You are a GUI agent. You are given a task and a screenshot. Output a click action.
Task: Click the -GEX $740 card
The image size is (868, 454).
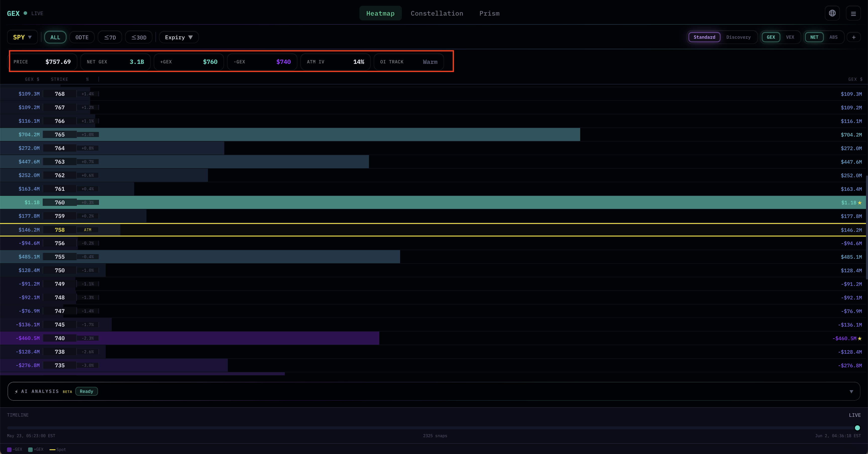click(x=262, y=62)
